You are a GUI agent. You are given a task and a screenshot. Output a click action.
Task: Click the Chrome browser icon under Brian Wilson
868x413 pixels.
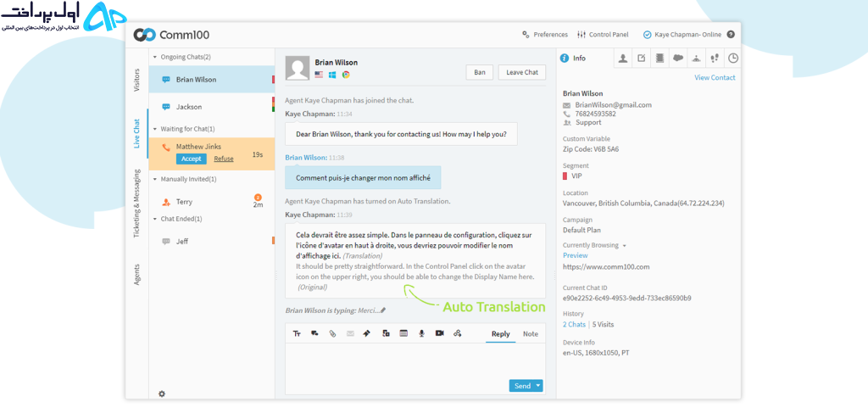[346, 74]
